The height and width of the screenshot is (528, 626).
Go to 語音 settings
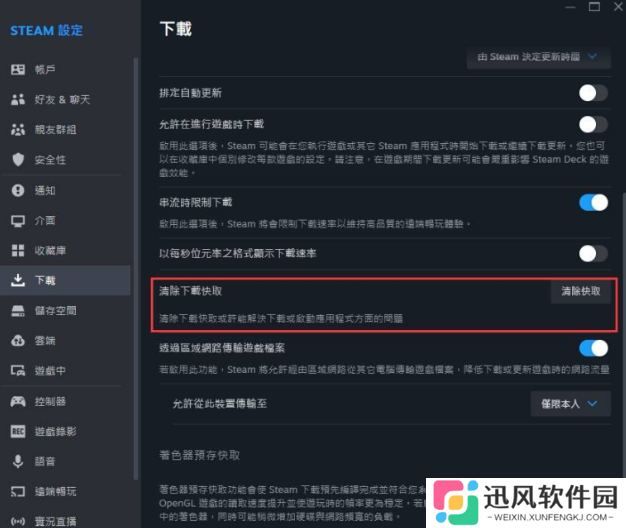click(66, 461)
